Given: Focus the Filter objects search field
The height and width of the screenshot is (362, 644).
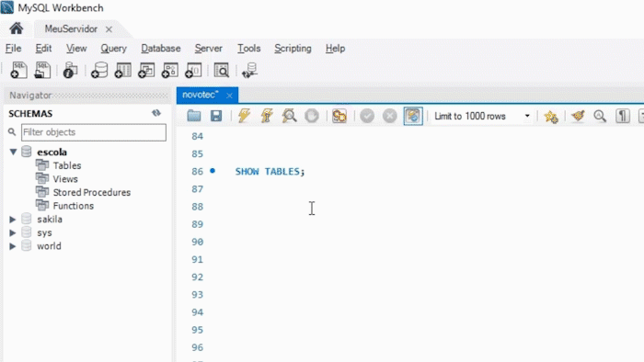Looking at the screenshot, I should click(94, 132).
